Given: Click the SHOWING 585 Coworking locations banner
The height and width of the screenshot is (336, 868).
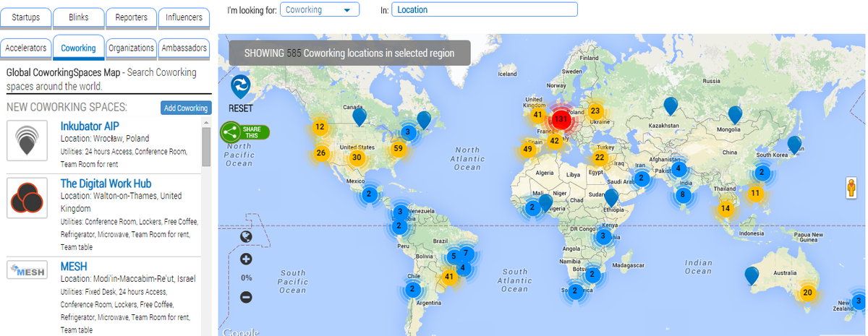Looking at the screenshot, I should [350, 53].
